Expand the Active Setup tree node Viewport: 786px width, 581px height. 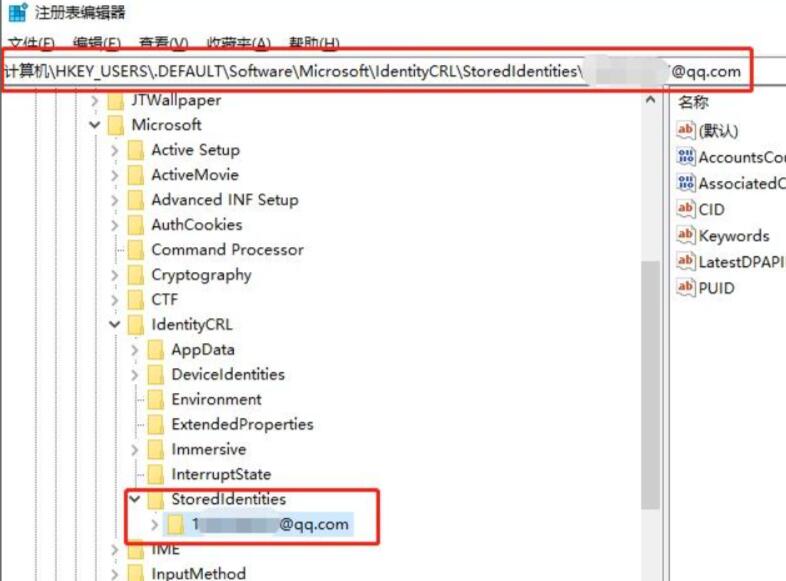pos(115,150)
